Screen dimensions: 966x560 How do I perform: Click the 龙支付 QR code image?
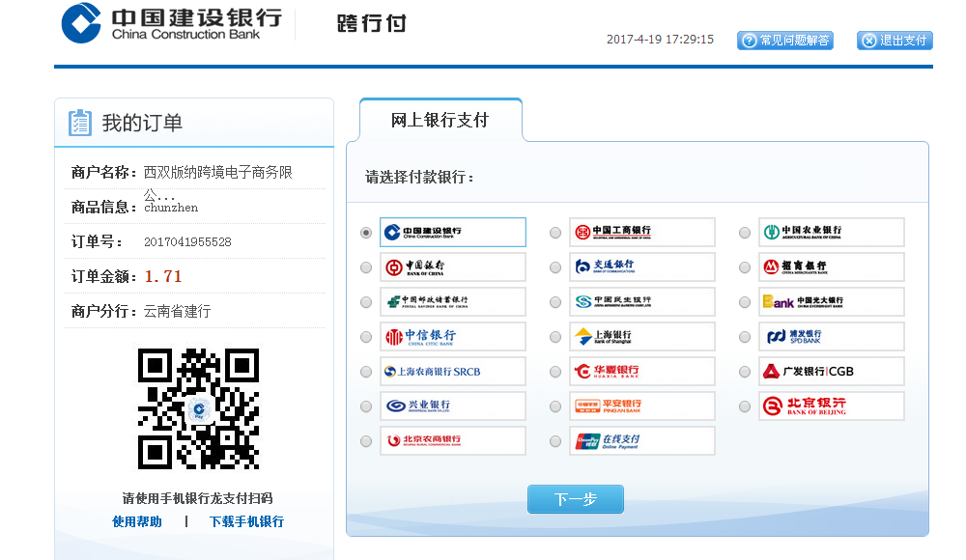pyautogui.click(x=198, y=409)
